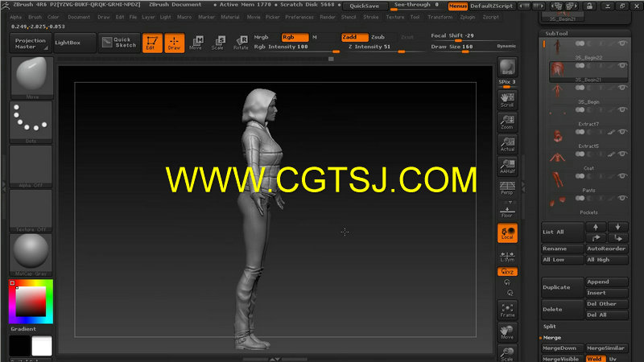Expand the Split section

(x=550, y=327)
